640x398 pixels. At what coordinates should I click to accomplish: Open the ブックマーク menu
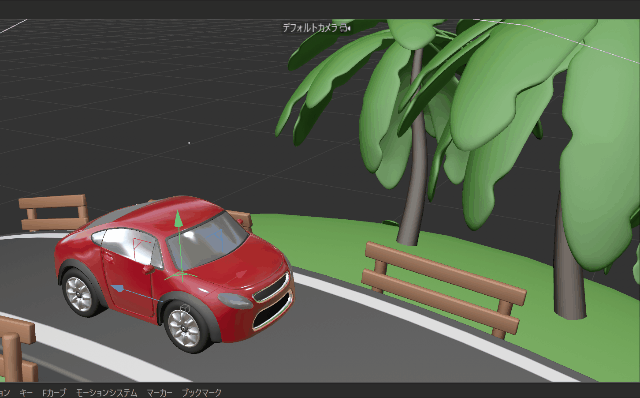(202, 393)
